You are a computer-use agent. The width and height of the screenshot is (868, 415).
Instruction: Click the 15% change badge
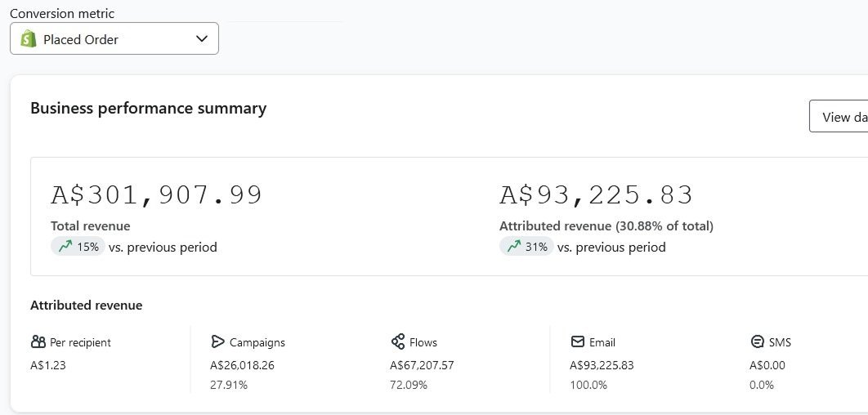pyautogui.click(x=78, y=247)
